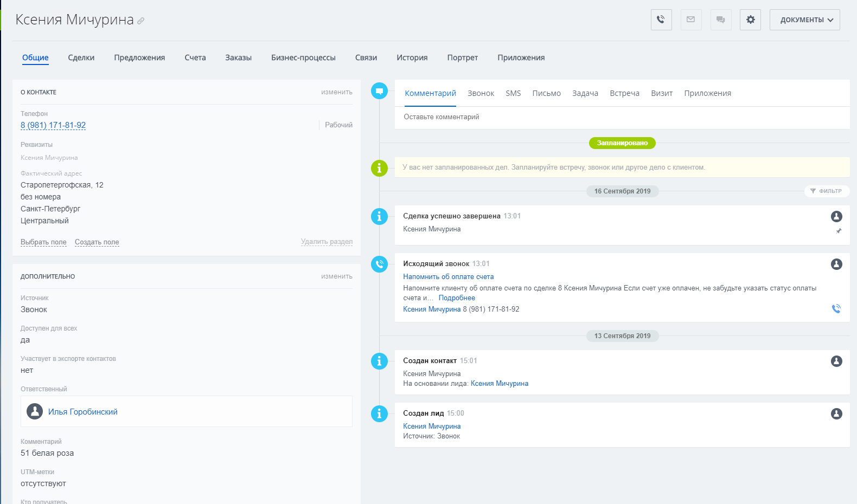Open responsible user 'Илья Горобинский' link
The width and height of the screenshot is (857, 504).
pos(83,412)
